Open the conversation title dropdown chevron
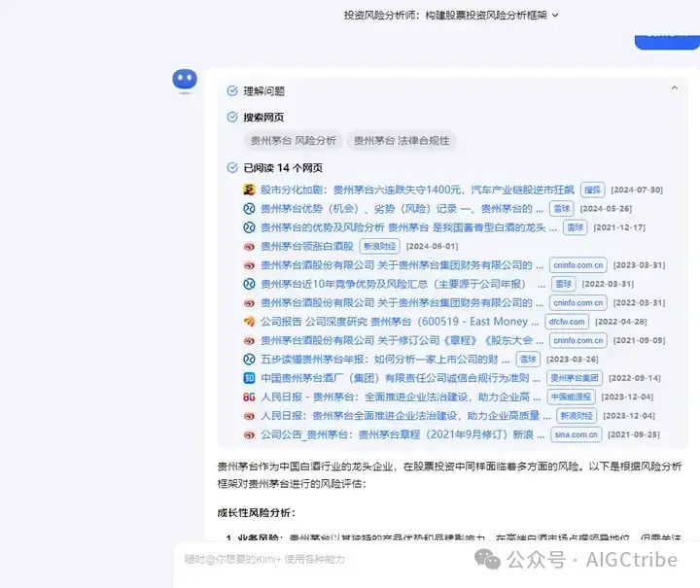 [x=555, y=16]
